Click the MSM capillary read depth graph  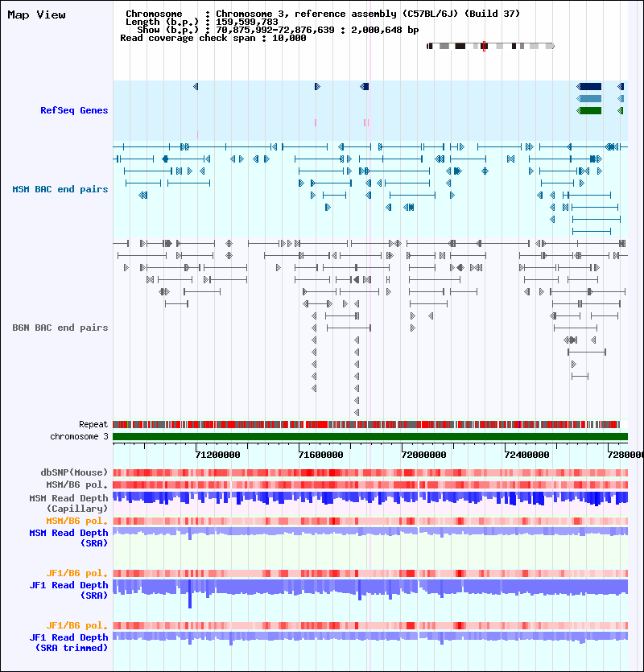click(x=370, y=499)
